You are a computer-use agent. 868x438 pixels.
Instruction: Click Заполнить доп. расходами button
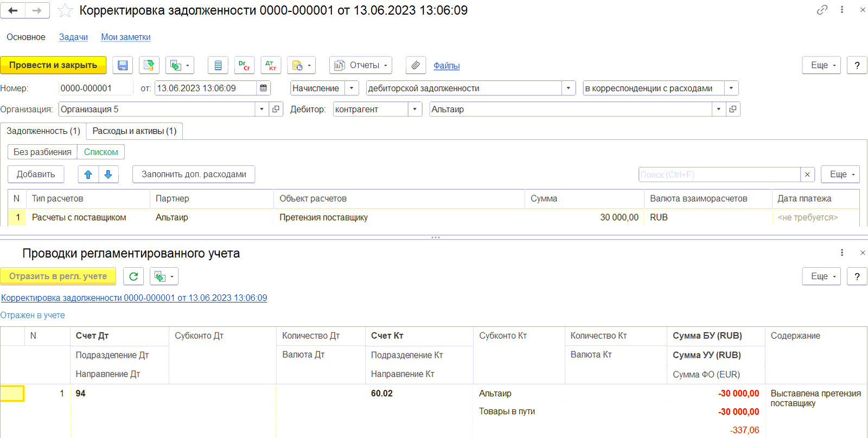tap(194, 175)
